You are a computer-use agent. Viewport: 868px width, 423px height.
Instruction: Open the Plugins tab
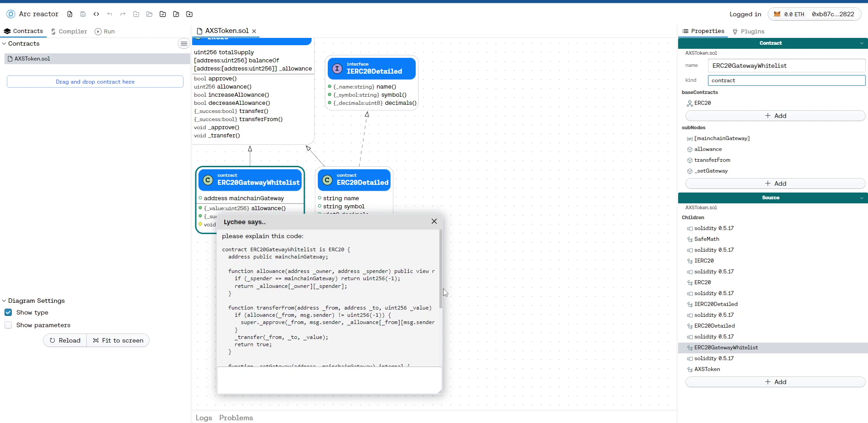pyautogui.click(x=748, y=31)
